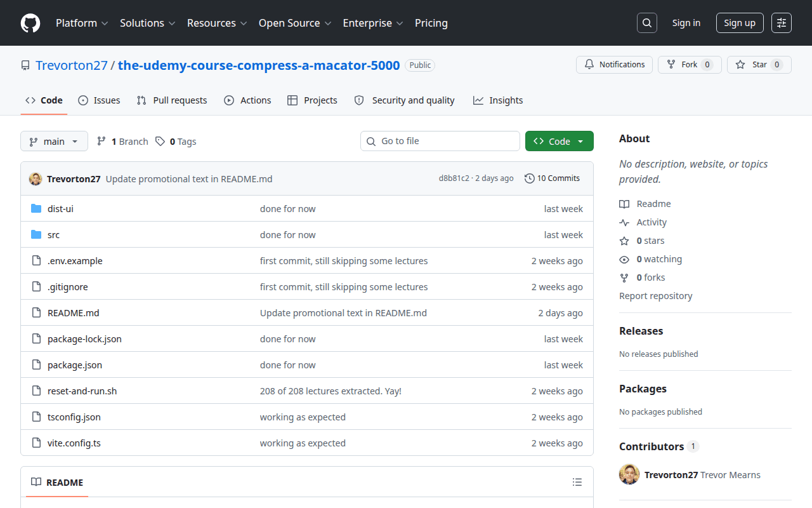Open the Releases heading link
The width and height of the screenshot is (812, 508).
[x=641, y=331]
